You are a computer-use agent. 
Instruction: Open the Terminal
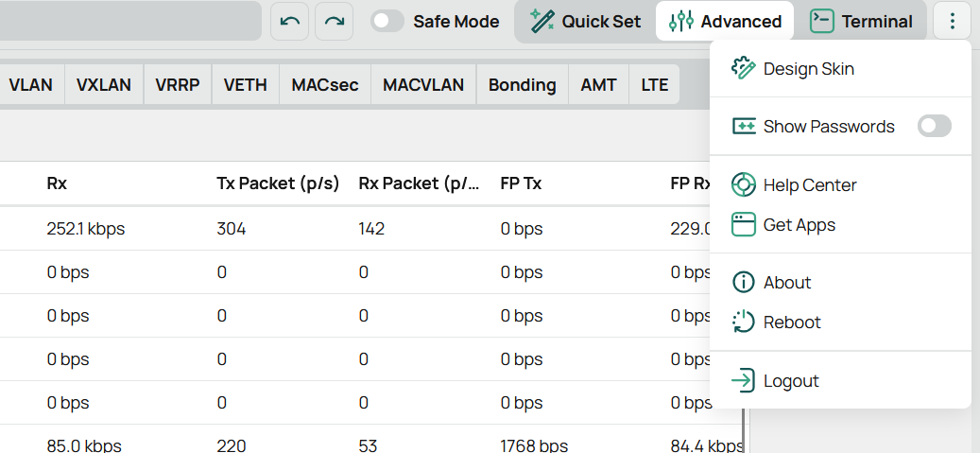[861, 21]
